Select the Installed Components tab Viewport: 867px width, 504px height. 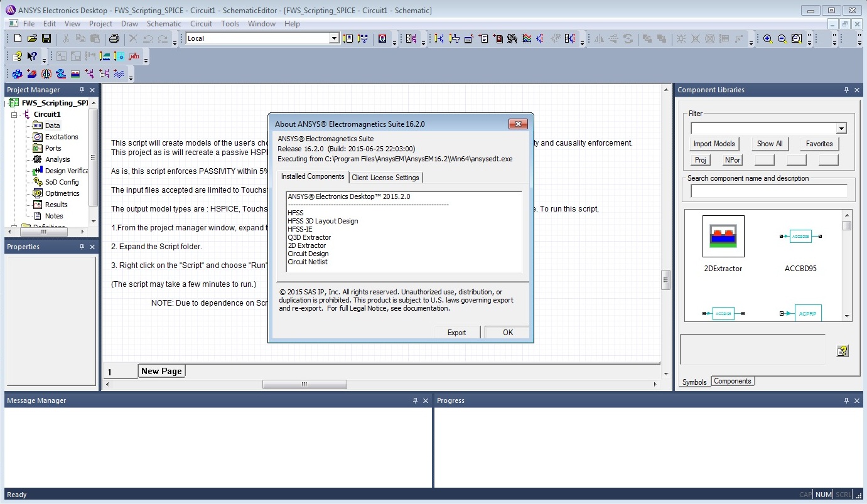[x=313, y=176]
